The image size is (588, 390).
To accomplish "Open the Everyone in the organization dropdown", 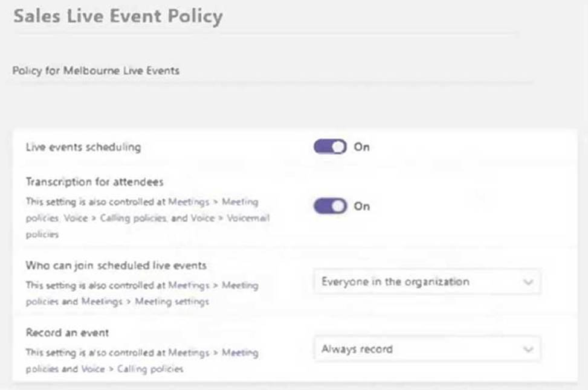I will [427, 282].
